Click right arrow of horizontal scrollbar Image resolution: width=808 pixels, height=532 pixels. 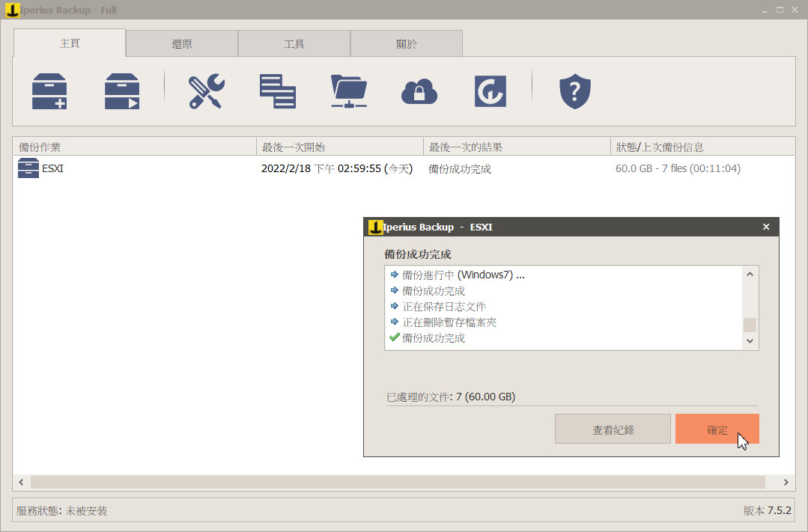pyautogui.click(x=786, y=483)
